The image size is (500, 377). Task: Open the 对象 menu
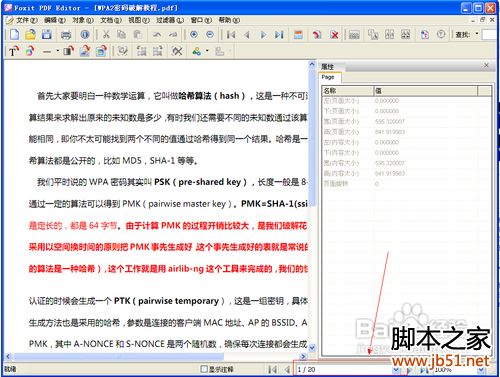tap(83, 20)
